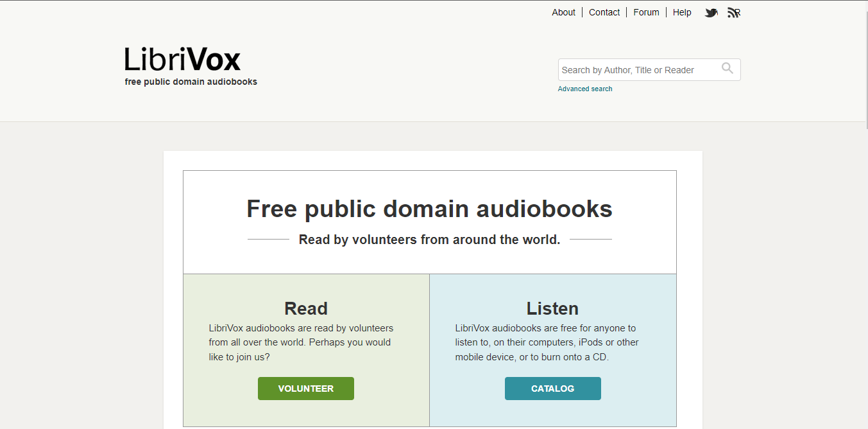Visit the Forum link
The width and height of the screenshot is (868, 429).
(x=646, y=12)
